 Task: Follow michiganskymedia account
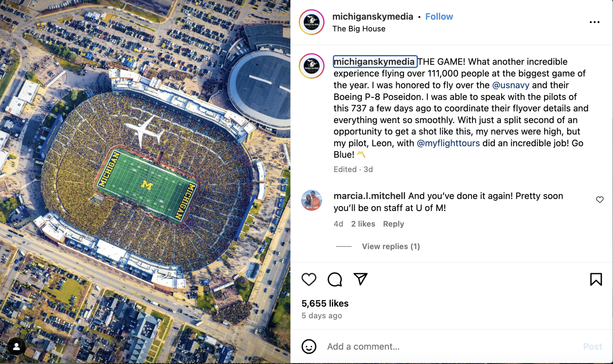tap(439, 16)
